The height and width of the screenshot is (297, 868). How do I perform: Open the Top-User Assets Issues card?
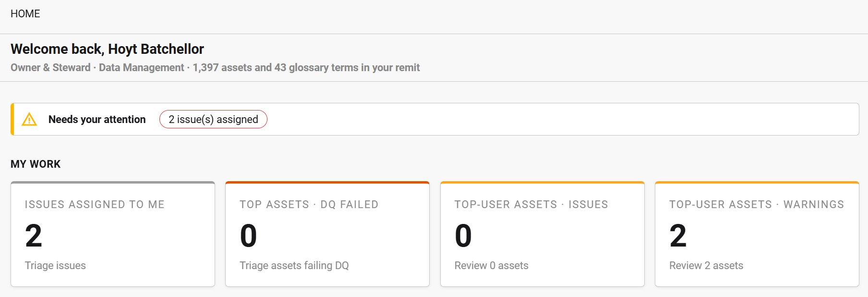(x=542, y=234)
